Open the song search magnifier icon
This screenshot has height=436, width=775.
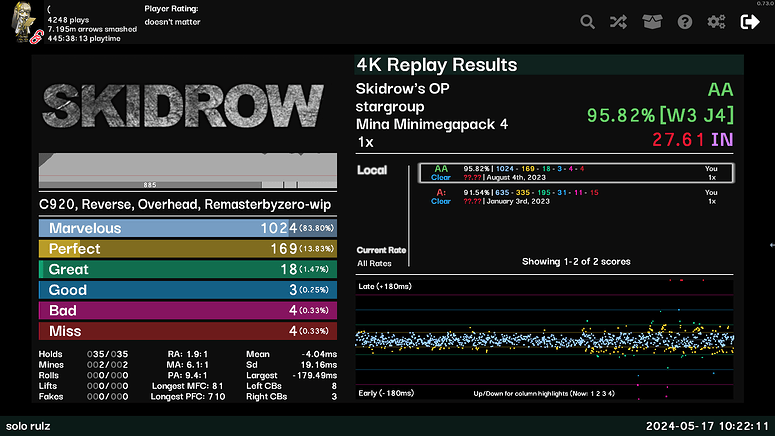click(x=588, y=22)
